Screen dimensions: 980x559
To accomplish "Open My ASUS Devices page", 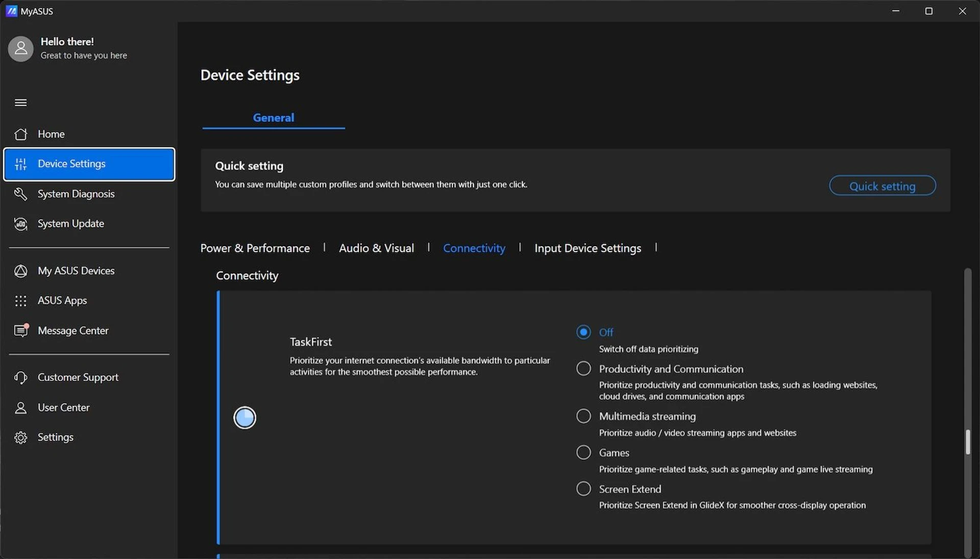I will tap(89, 271).
